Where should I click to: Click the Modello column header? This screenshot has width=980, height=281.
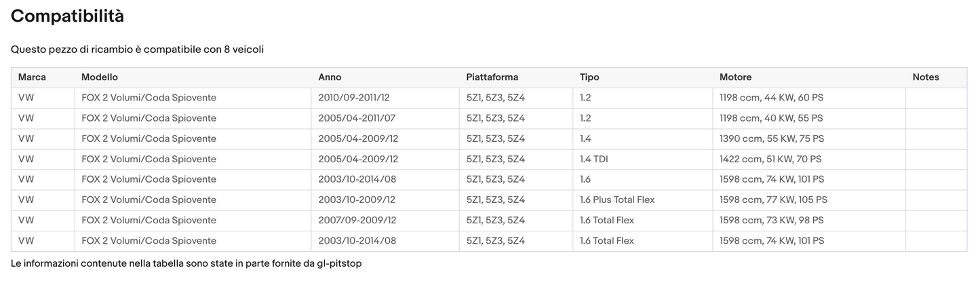click(x=100, y=77)
